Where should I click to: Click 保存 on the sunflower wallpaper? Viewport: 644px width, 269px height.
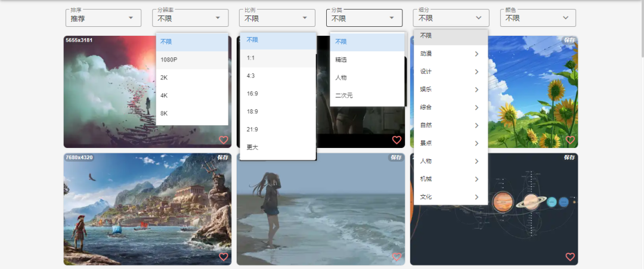(x=569, y=40)
